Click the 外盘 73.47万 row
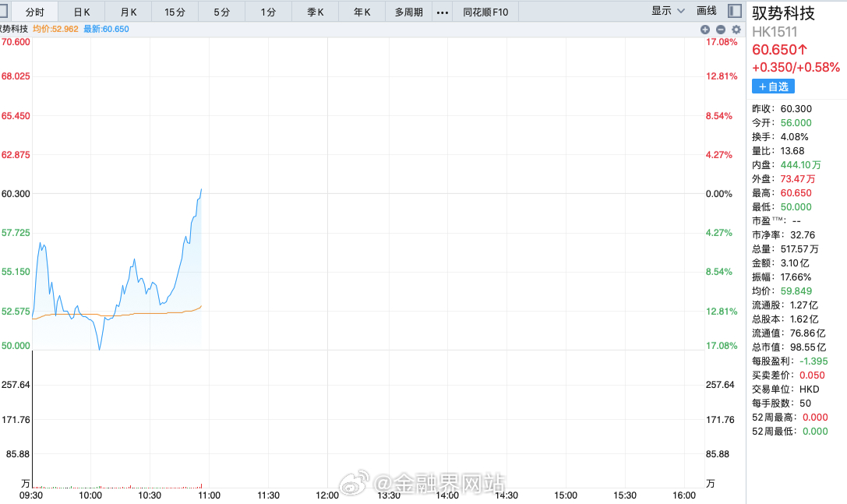This screenshot has height=504, width=847. (784, 179)
